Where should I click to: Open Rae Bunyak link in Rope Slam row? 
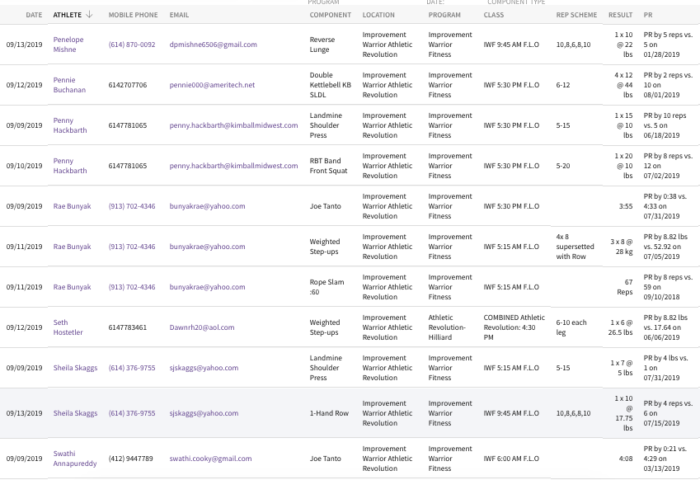pyautogui.click(x=72, y=287)
